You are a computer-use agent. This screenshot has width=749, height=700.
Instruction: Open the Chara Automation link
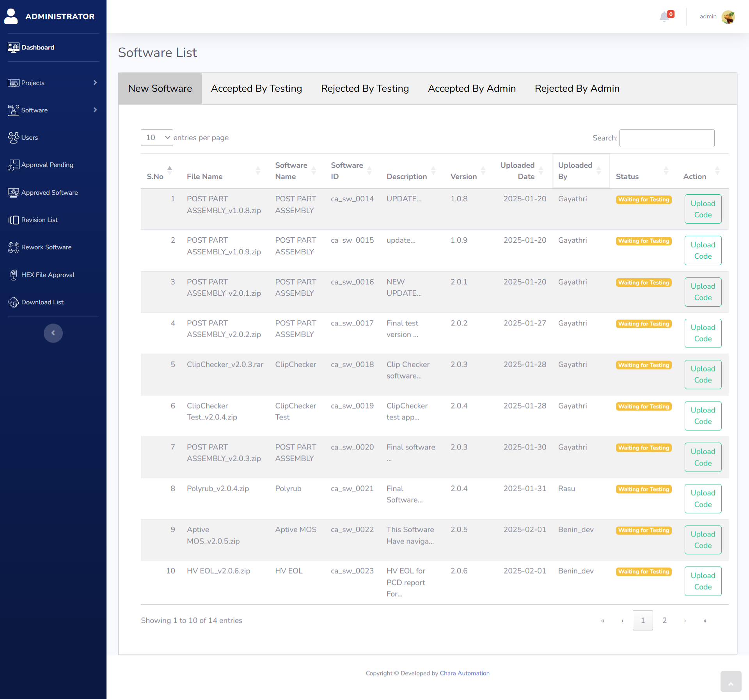coord(464,673)
